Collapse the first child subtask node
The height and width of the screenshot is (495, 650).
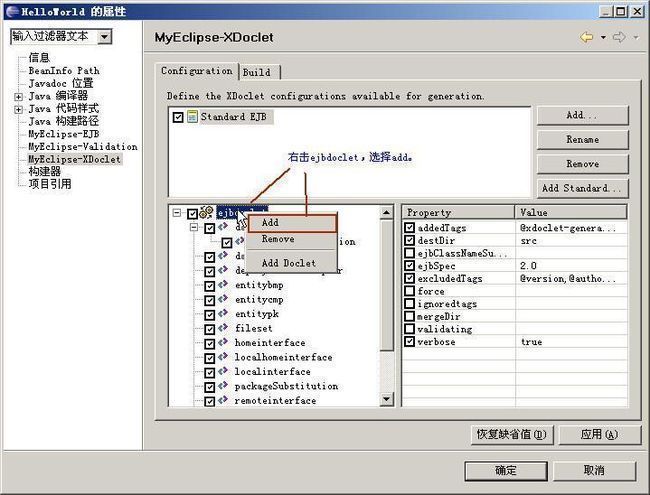point(194,227)
